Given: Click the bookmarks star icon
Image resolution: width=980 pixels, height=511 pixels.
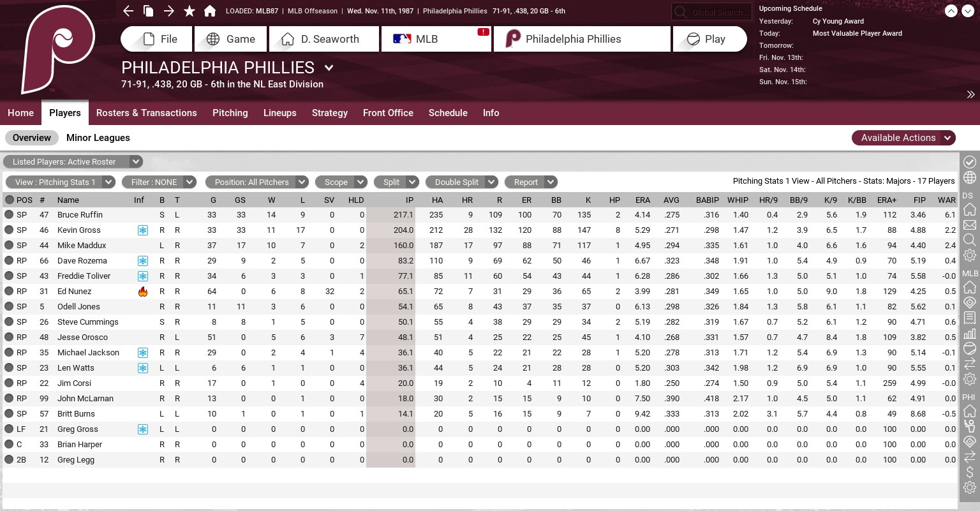Looking at the screenshot, I should click(x=189, y=11).
